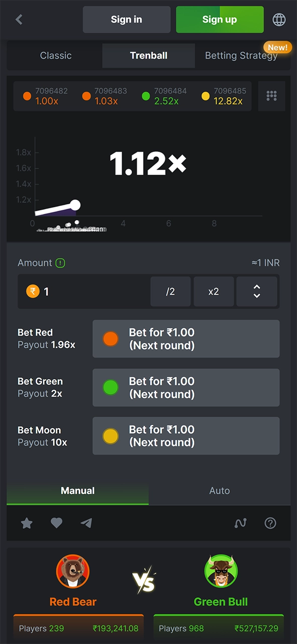This screenshot has height=644, width=297.
Task: Switch to Auto betting mode
Action: click(220, 491)
